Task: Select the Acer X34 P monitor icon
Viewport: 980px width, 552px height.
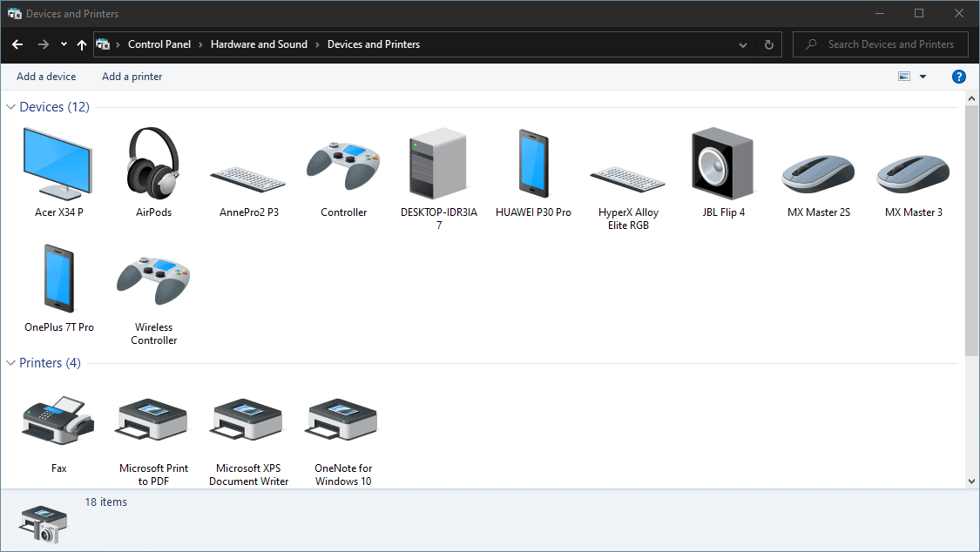Action: 57,163
